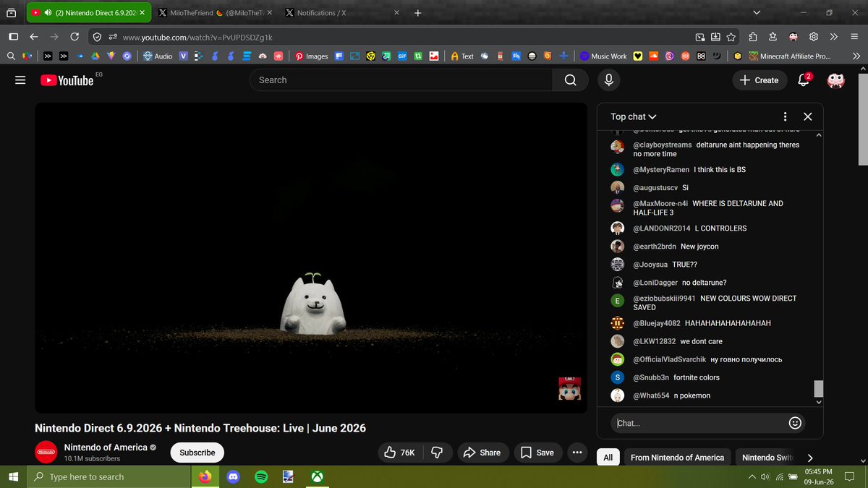Show more filter chips with right chevron

click(810, 458)
